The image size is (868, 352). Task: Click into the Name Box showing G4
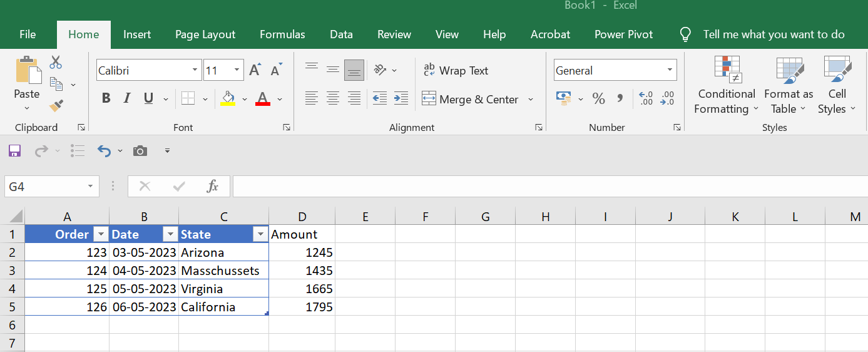click(45, 187)
